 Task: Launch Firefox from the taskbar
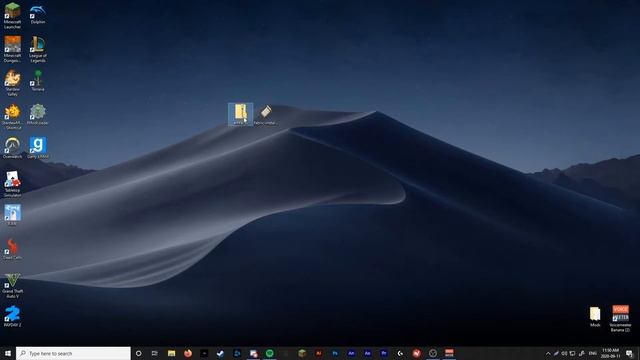tap(188, 353)
